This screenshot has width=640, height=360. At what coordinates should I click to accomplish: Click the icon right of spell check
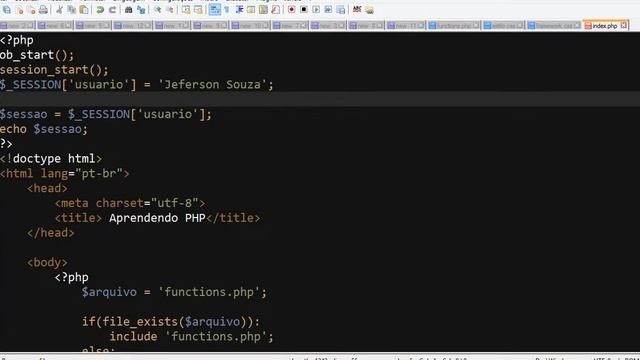pyautogui.click(x=369, y=10)
